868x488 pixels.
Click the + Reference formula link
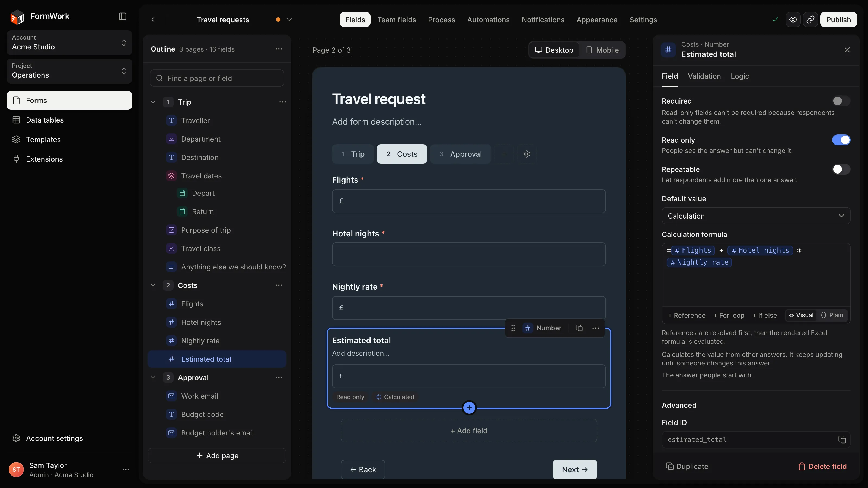coord(686,316)
